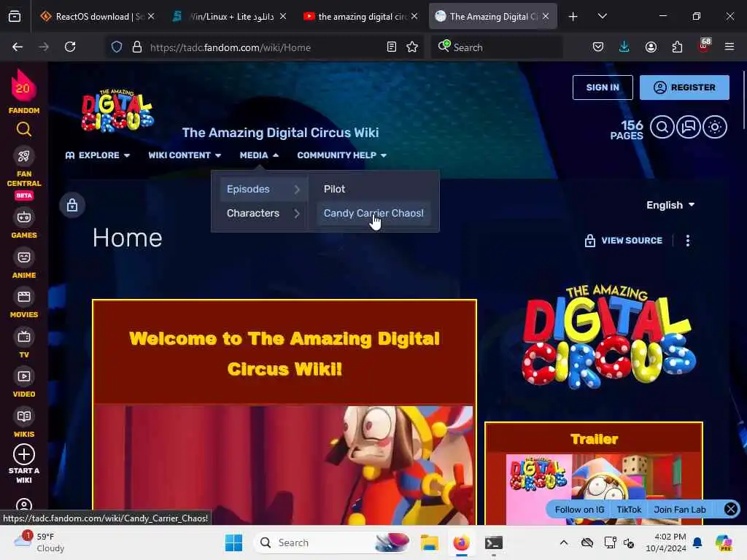Click wiki search circle icon near page count
Screen dimensions: 747x560
pos(662,127)
